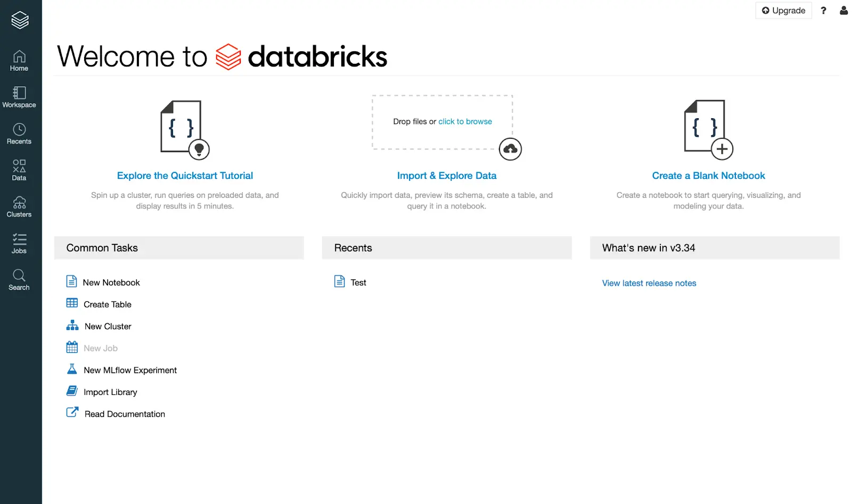
Task: Click the Create Blank Notebook icon
Action: pyautogui.click(x=708, y=130)
